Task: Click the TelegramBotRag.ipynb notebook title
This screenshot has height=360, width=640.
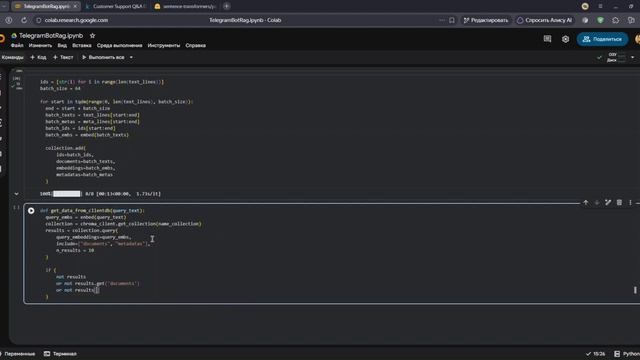Action: click(51, 36)
